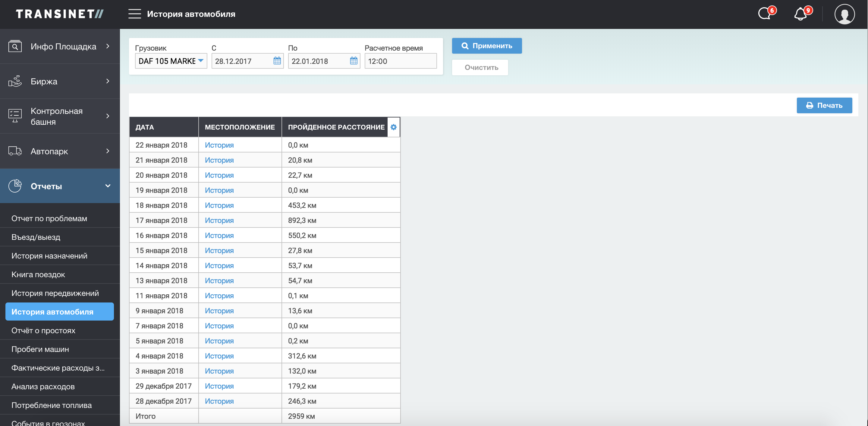This screenshot has width=868, height=426.
Task: Open Пробеги машин report
Action: pos(40,349)
